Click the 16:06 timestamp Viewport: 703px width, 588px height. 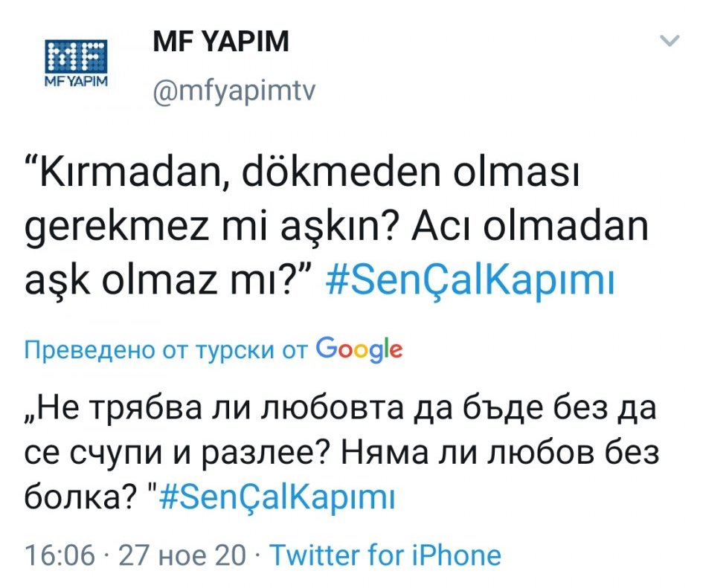59,555
